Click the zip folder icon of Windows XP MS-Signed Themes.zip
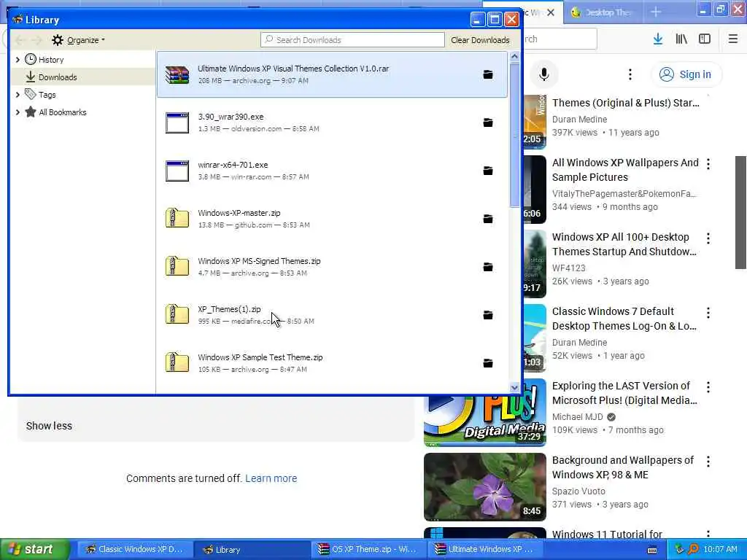This screenshot has width=747, height=560. coord(177,266)
